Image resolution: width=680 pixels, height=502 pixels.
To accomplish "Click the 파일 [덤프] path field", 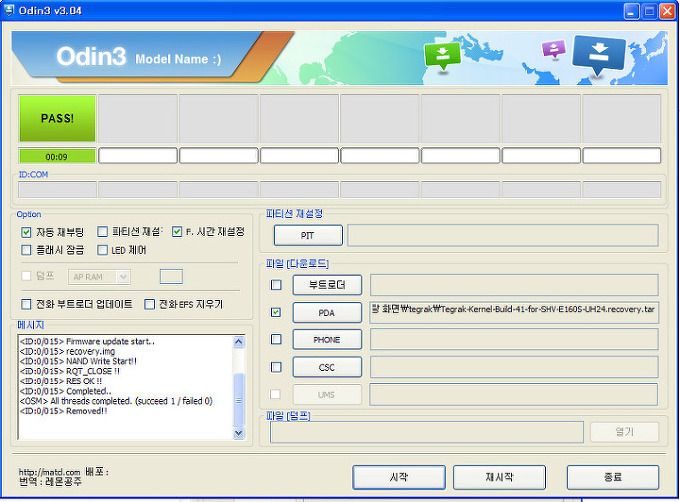I will [x=427, y=432].
